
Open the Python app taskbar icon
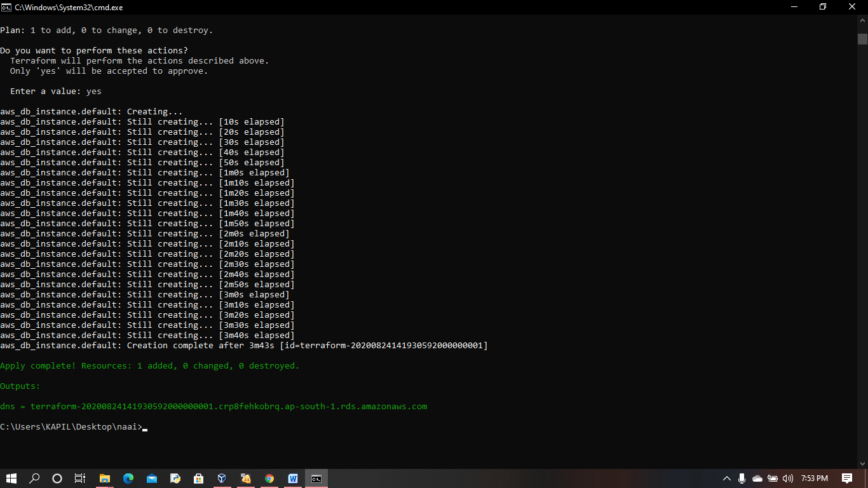pos(175,478)
